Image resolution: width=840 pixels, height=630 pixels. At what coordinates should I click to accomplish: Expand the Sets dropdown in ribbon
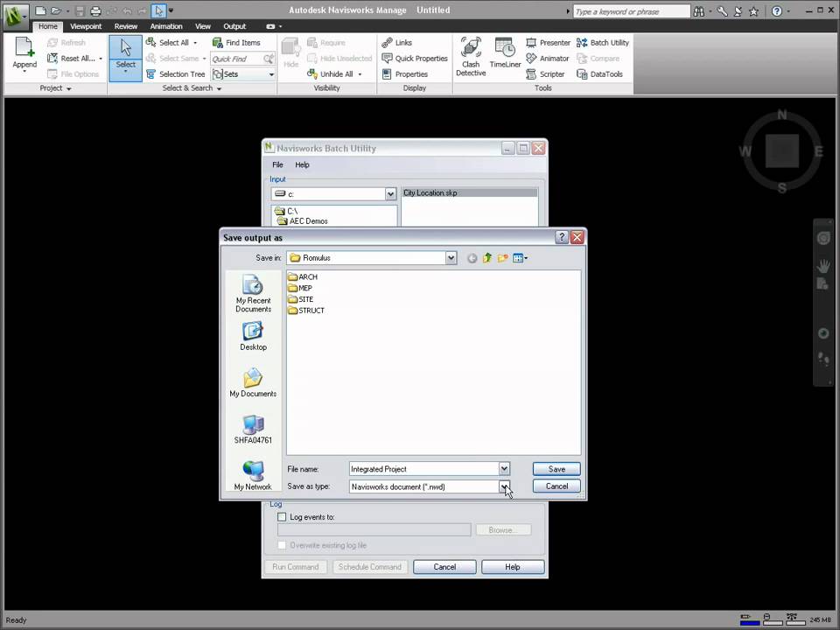(x=271, y=74)
